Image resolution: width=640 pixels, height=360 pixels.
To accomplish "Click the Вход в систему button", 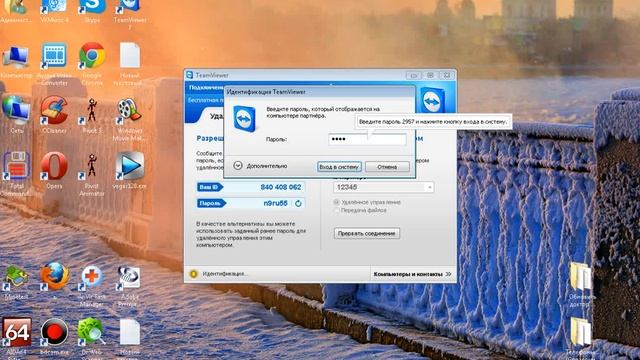I will pos(339,167).
